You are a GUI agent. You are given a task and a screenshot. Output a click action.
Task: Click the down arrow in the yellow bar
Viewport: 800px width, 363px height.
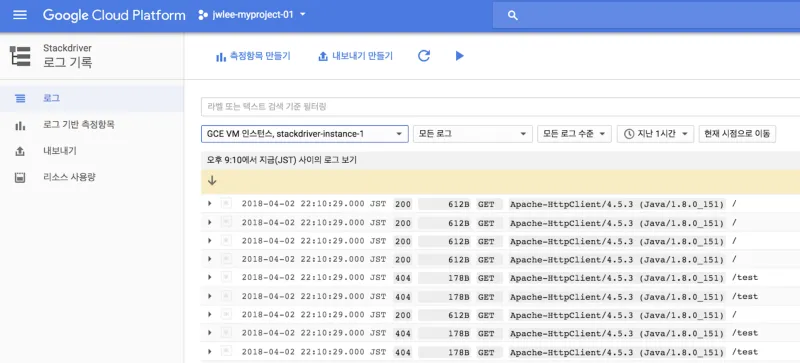212,181
